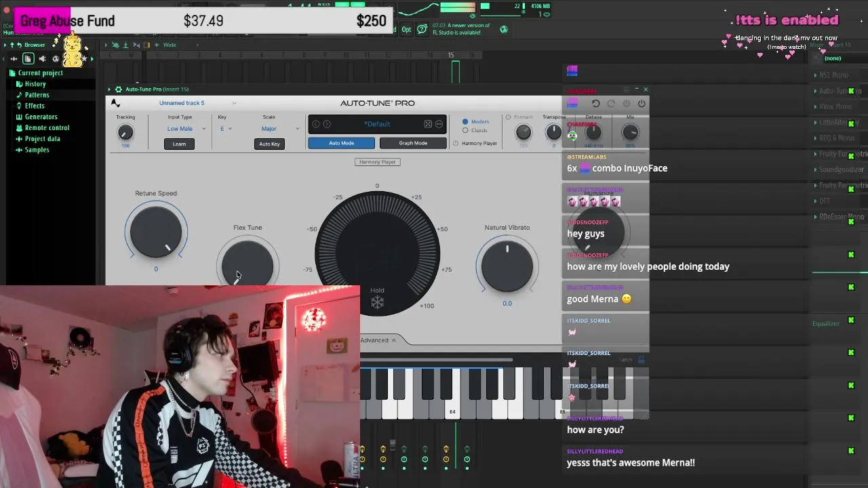Click the FL Studio help question-mark icon
Viewport: 868px width, 488px height.
tap(422, 29)
